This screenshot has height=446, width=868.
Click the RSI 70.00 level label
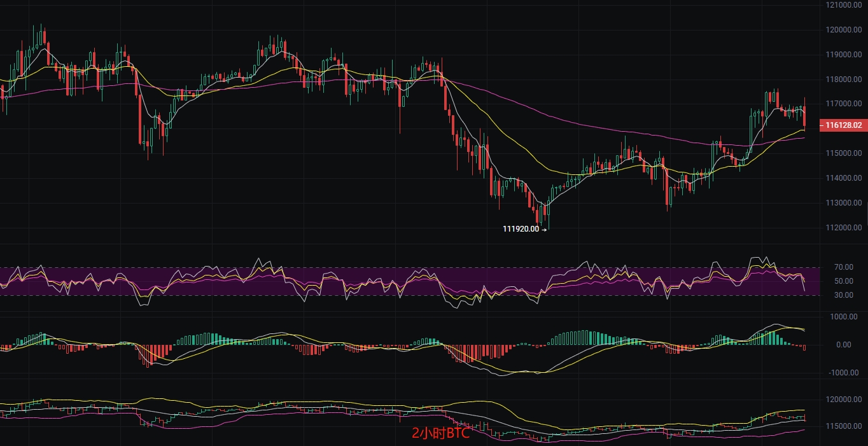click(x=843, y=268)
